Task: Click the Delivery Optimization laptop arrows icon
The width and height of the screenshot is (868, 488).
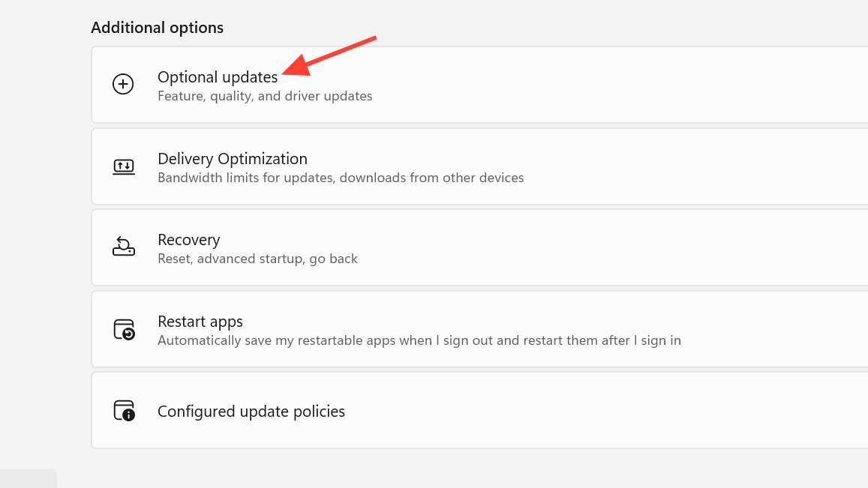Action: pyautogui.click(x=124, y=166)
